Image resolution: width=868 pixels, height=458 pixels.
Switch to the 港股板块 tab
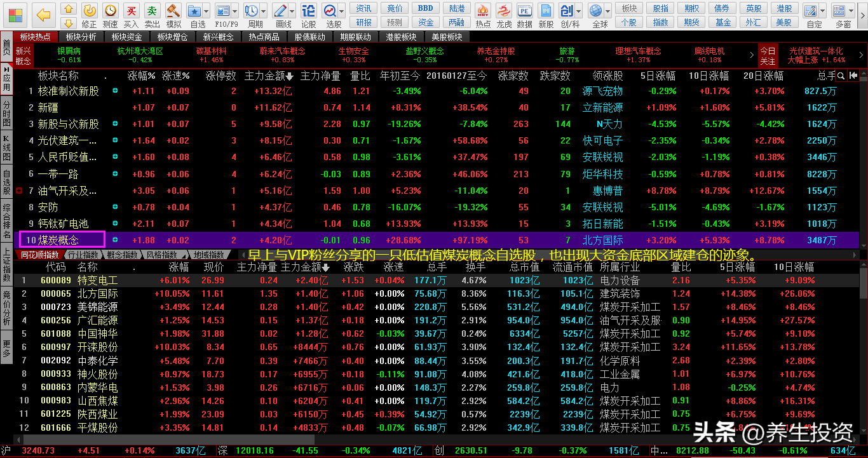(x=401, y=37)
